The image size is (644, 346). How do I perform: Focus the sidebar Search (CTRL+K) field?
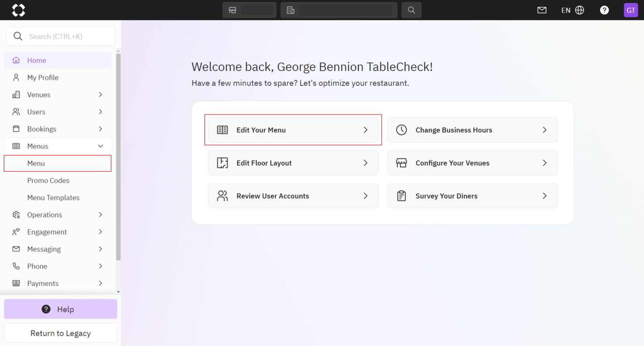60,36
